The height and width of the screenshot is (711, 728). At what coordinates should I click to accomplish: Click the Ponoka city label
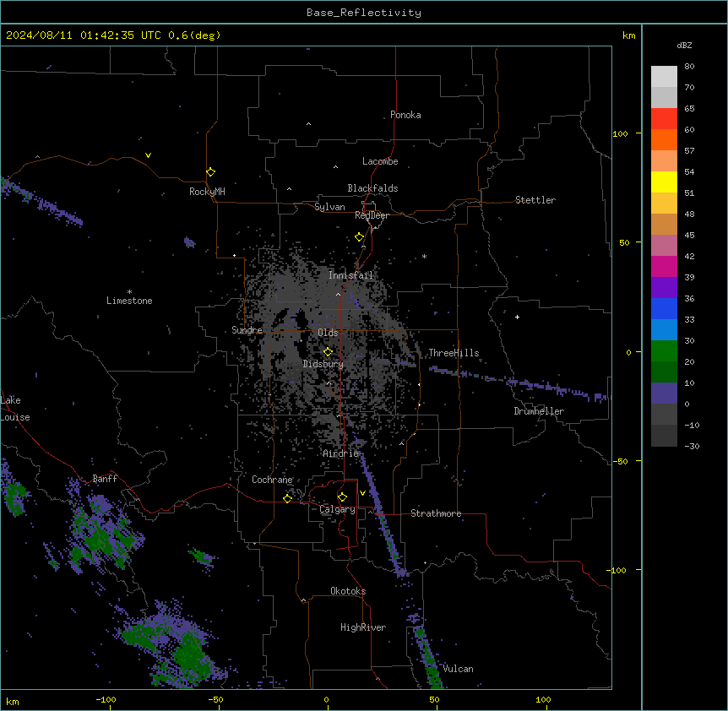coord(405,115)
